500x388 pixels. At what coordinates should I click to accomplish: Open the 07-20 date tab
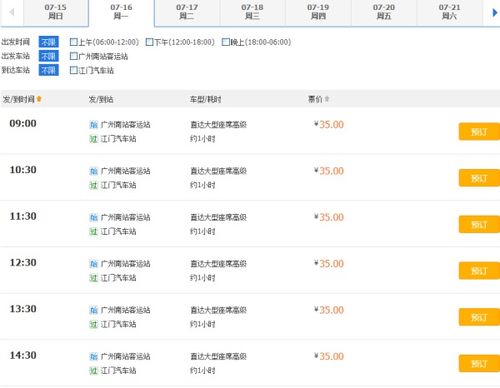click(384, 12)
